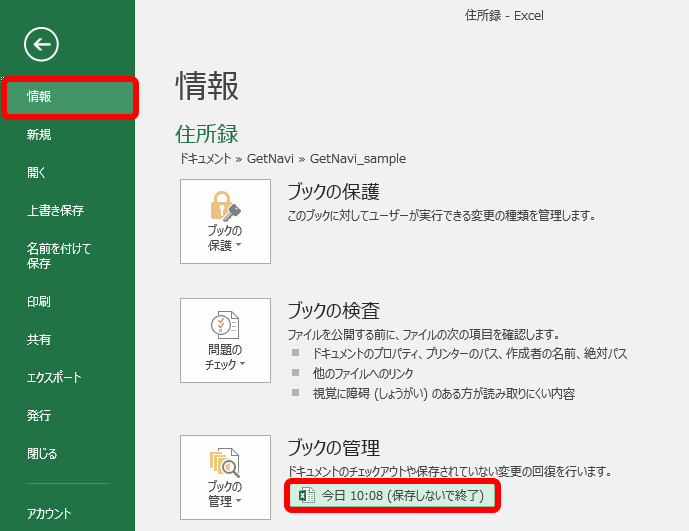Click the file path ドキュメント » GetNavi » GetNavi_sample
The width and height of the screenshot is (689, 531).
(293, 159)
